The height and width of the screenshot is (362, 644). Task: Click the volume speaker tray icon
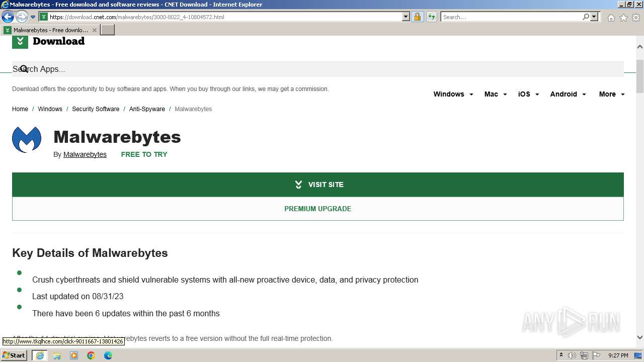point(572,355)
